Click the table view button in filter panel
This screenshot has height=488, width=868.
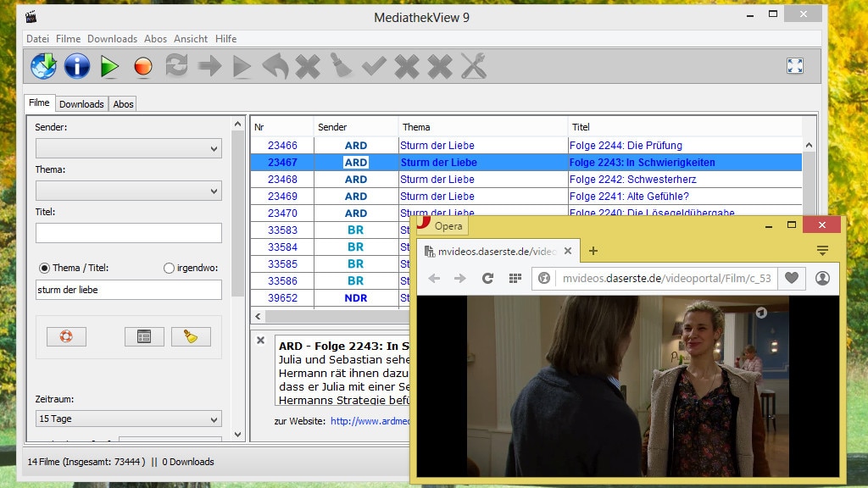[144, 336]
